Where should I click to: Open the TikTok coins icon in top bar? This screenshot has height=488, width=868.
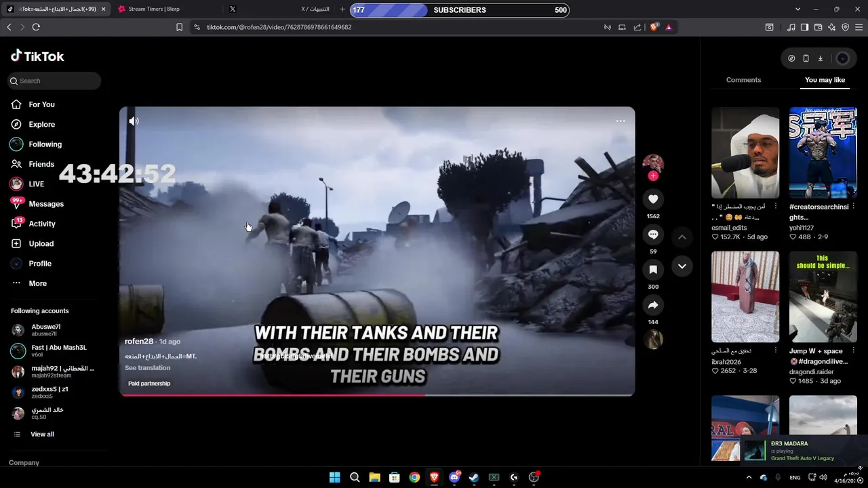click(x=791, y=58)
